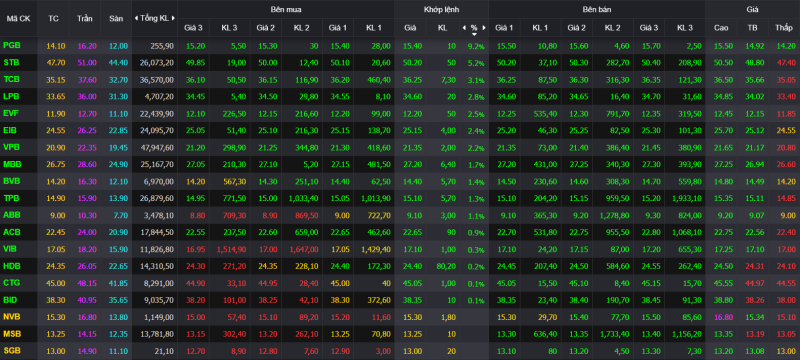The height and width of the screenshot is (360, 800).
Task: Click the right arrow beside % column
Action: 484,28
